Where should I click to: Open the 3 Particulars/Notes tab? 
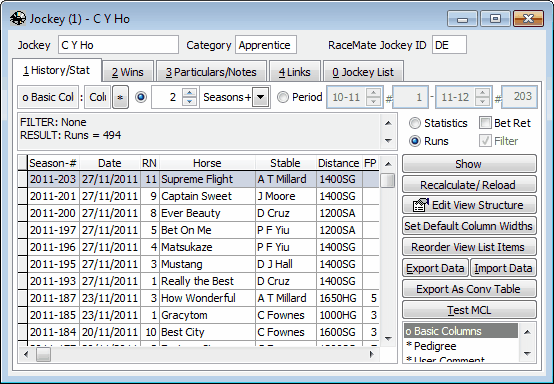click(x=211, y=72)
